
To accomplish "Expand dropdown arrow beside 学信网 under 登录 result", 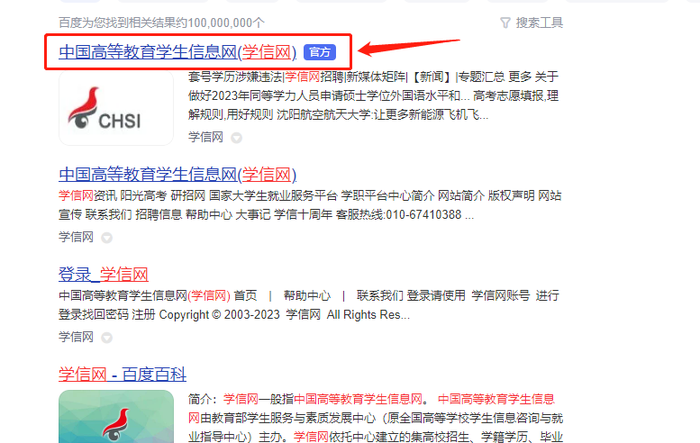I will (107, 338).
